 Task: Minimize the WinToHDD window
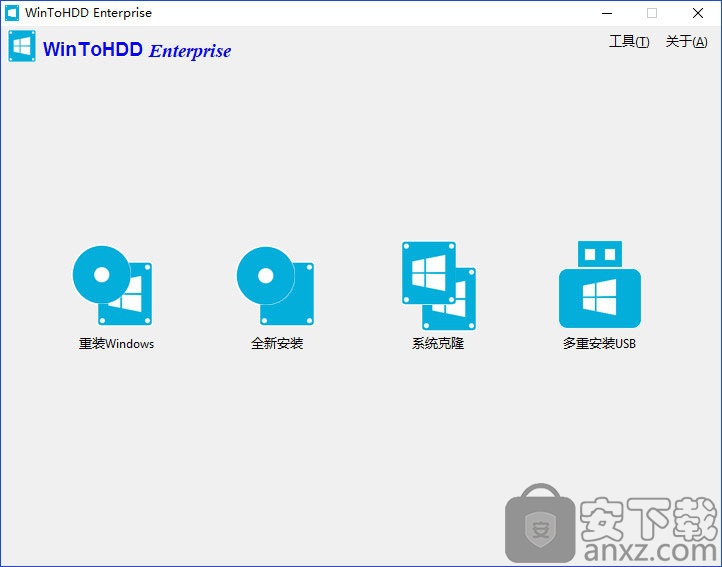pyautogui.click(x=607, y=13)
